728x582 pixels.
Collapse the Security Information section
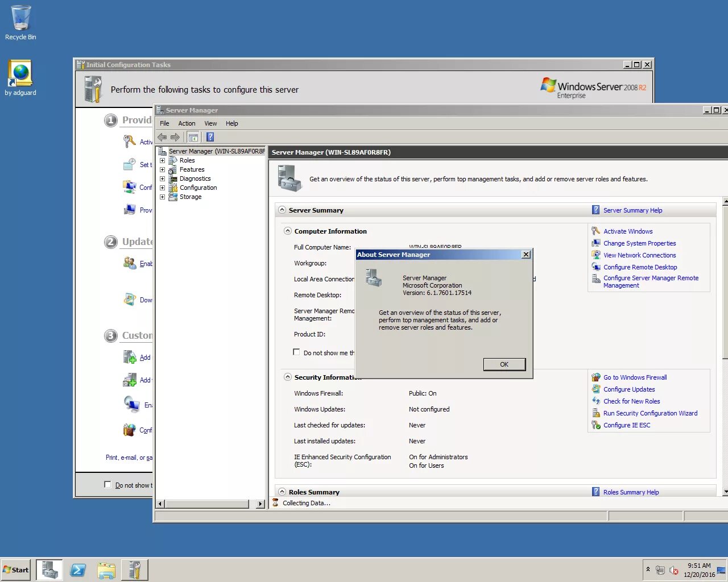(x=288, y=377)
